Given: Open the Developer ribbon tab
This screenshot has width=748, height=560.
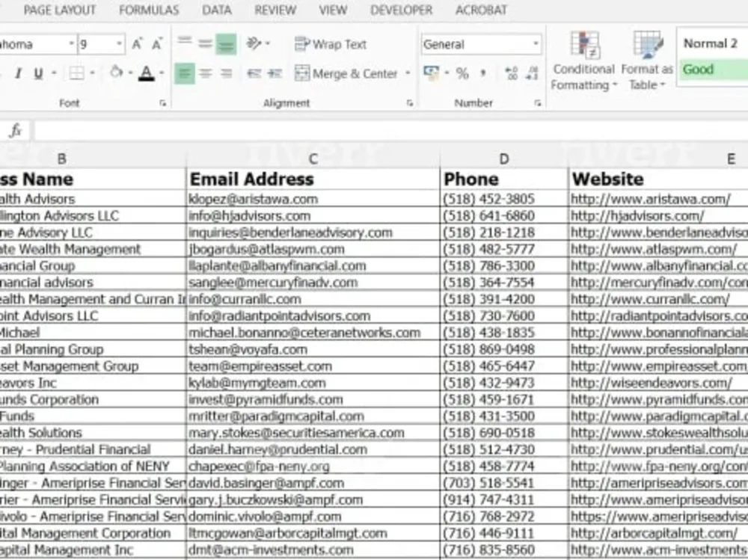Looking at the screenshot, I should 401,10.
